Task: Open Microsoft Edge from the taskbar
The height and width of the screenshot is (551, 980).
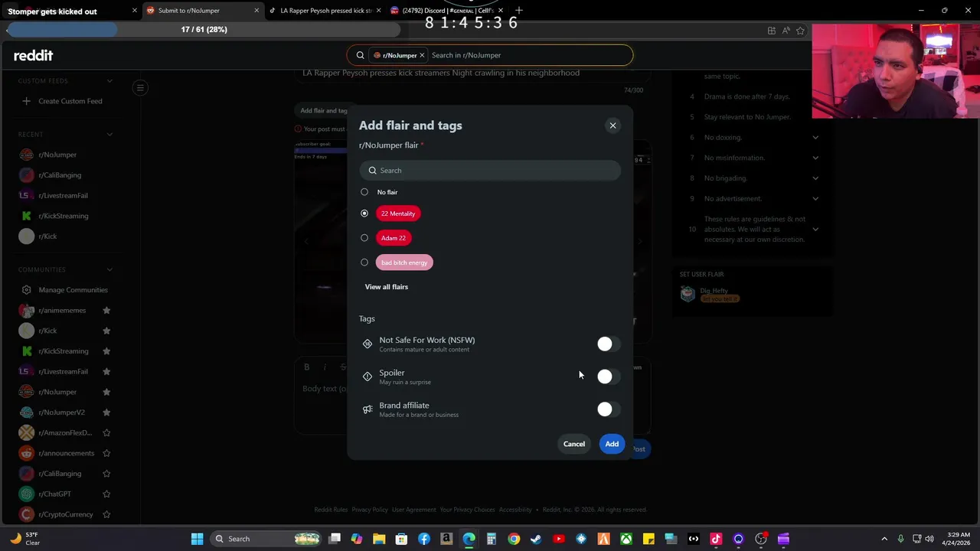Action: click(x=469, y=539)
